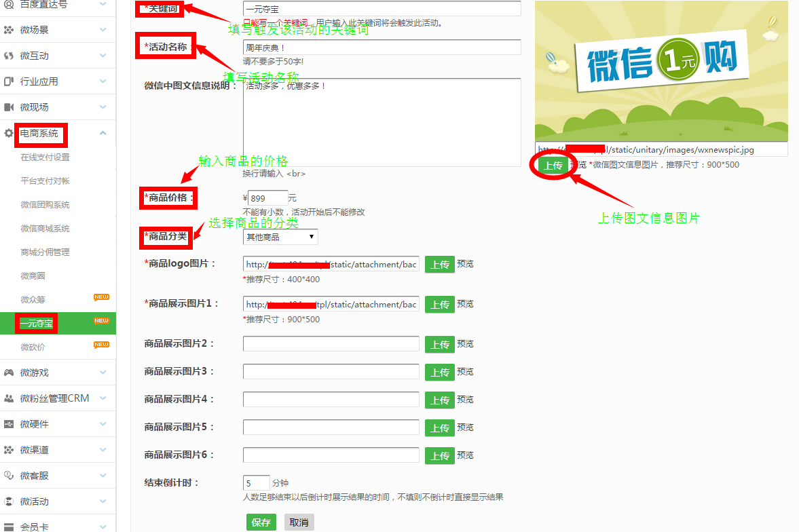Expand the 行业应用 menu chevron

pyautogui.click(x=103, y=81)
